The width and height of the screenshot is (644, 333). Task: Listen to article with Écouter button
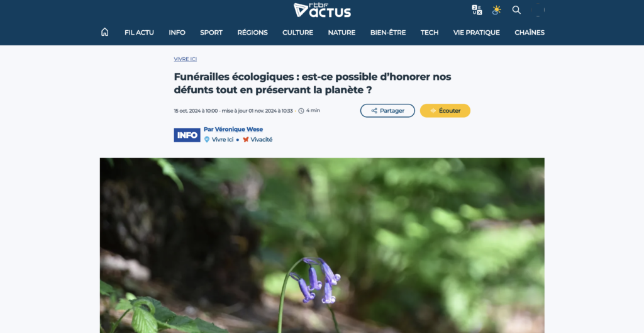point(445,111)
